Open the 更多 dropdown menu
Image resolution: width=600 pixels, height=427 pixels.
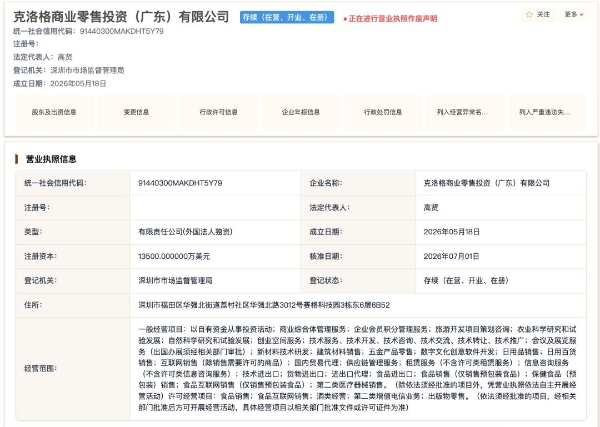(574, 15)
